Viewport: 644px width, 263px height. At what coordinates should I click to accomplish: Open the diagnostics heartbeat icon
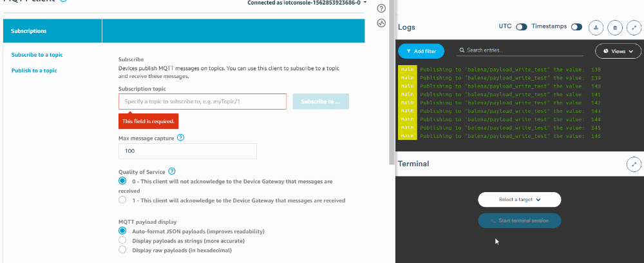click(x=381, y=23)
